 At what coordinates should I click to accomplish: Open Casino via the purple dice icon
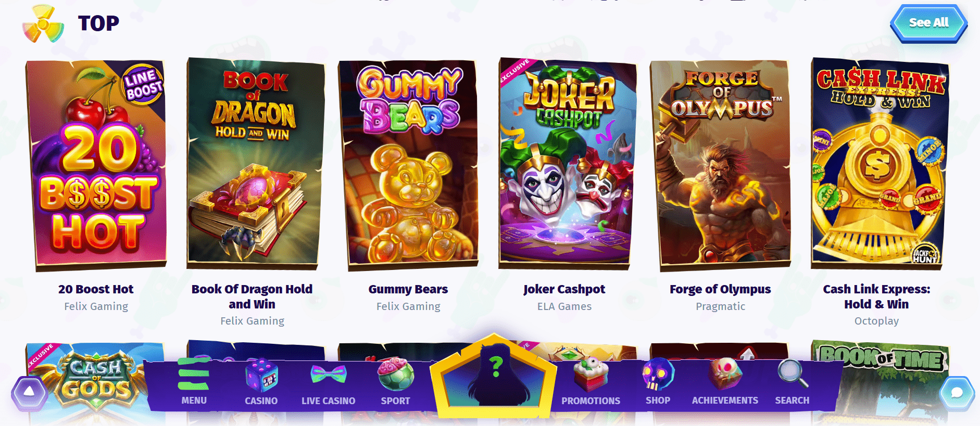click(x=261, y=375)
